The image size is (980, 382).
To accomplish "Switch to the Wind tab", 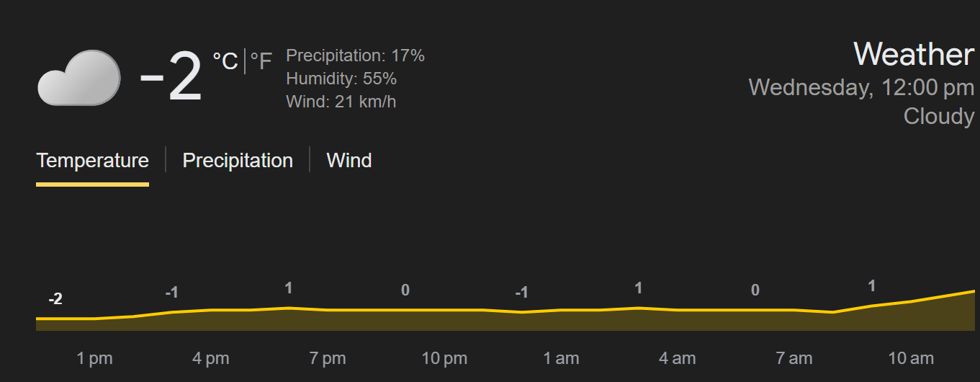I will click(349, 160).
